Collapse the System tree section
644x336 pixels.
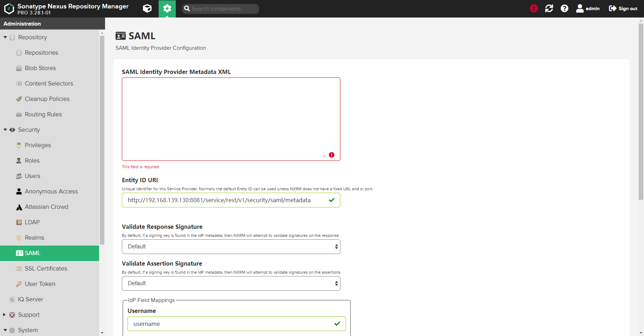click(x=5, y=330)
